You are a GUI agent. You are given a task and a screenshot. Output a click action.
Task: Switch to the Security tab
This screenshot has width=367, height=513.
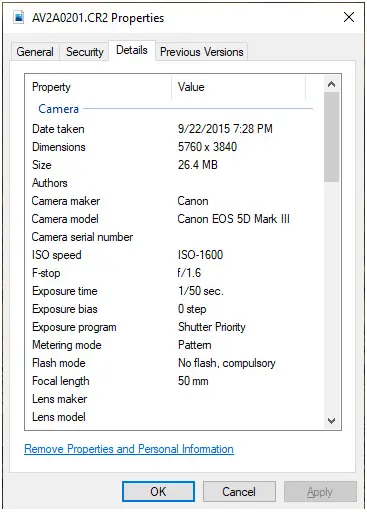[x=85, y=52]
